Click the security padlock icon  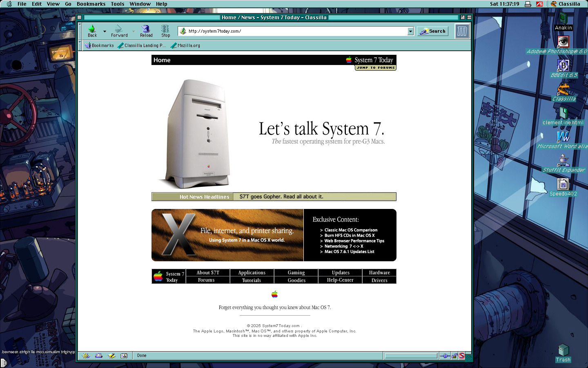point(454,356)
